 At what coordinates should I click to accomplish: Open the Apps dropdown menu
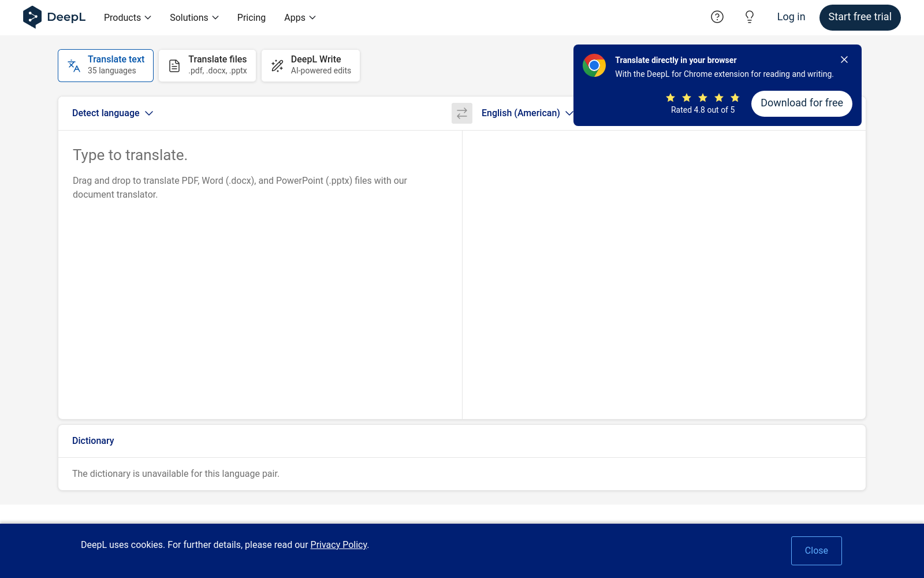tap(300, 17)
